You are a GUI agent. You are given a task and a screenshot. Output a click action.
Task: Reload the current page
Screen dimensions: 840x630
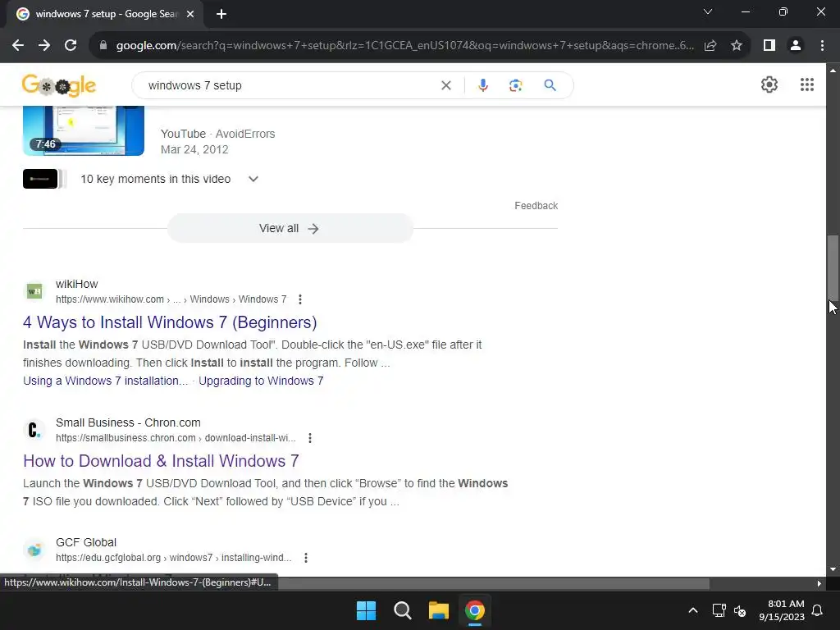[71, 46]
